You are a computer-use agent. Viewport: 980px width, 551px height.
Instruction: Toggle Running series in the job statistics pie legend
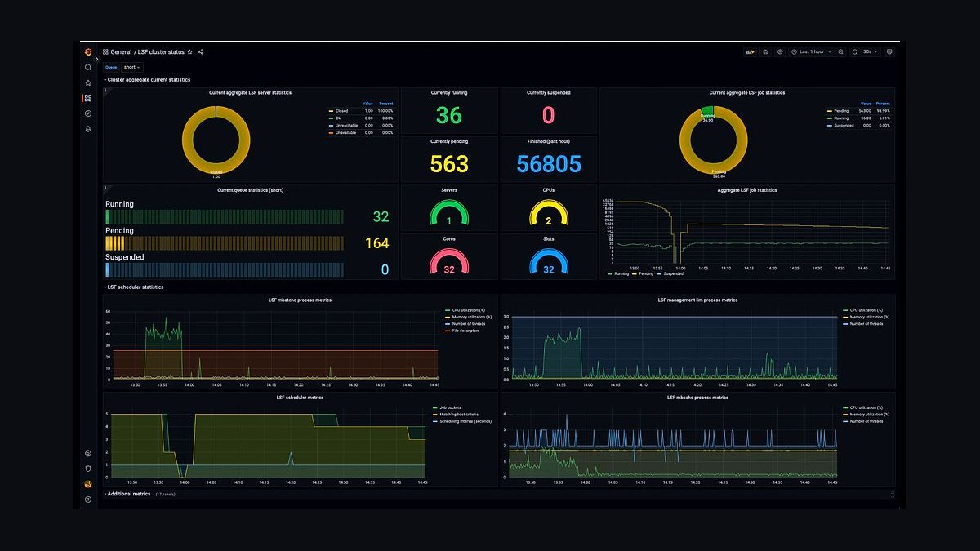coord(840,118)
